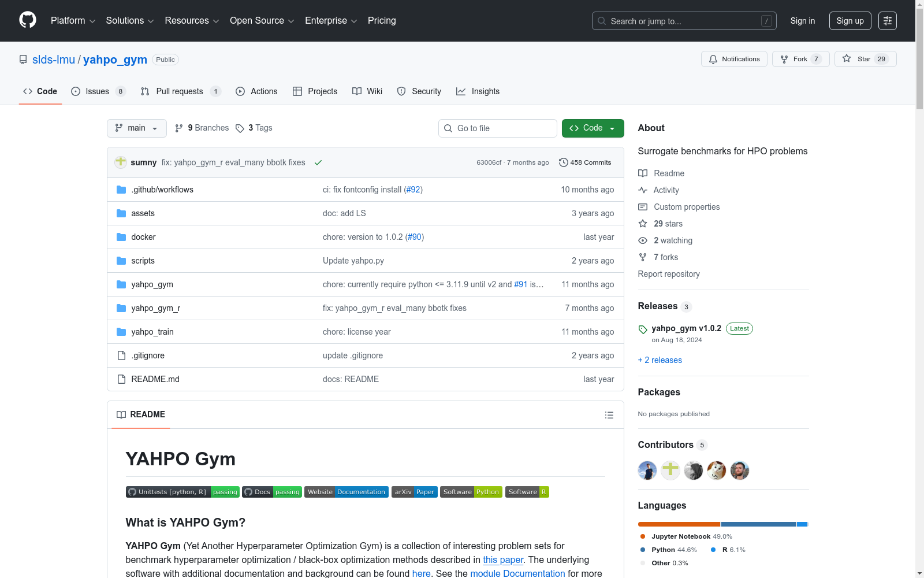
Task: Select the Jupyter Notebook segment in language bar
Action: (679, 524)
